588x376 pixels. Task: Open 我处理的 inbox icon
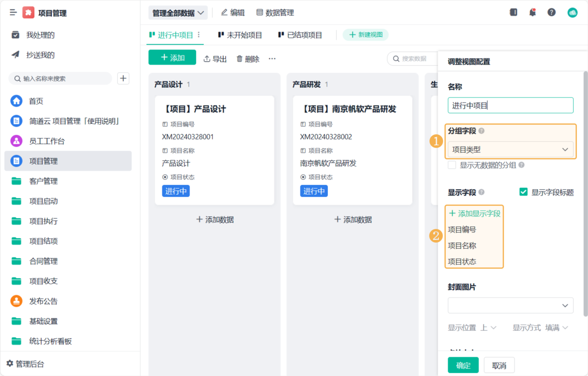[16, 35]
